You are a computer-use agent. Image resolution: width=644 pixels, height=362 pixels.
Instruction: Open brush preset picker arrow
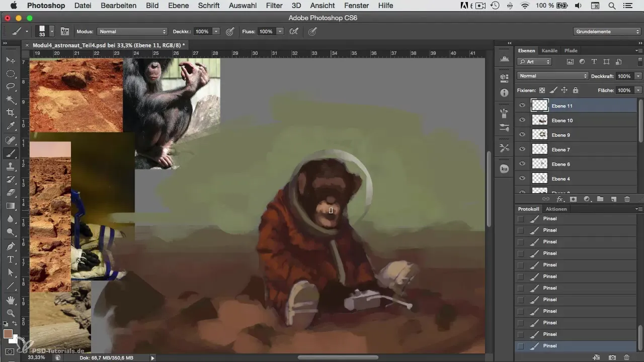coord(52,31)
